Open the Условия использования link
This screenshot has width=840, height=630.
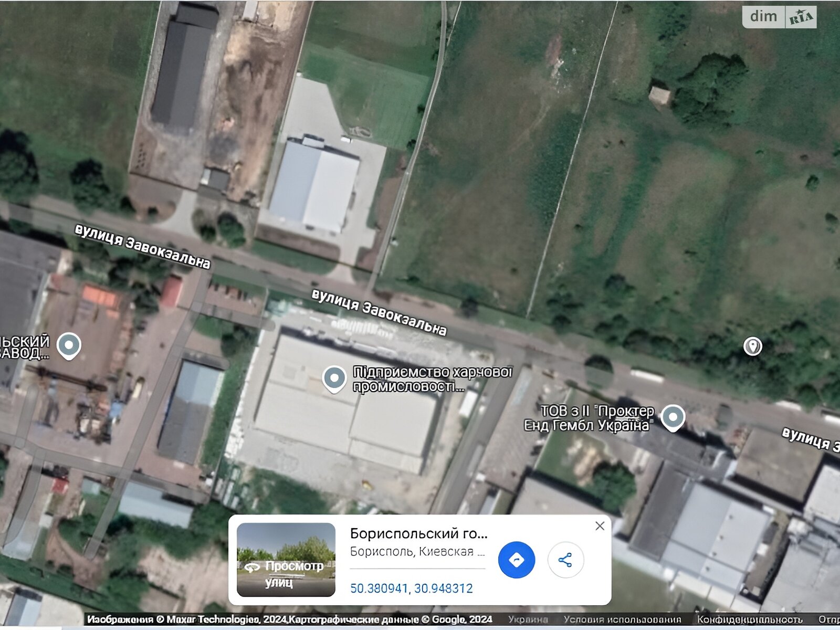point(622,619)
